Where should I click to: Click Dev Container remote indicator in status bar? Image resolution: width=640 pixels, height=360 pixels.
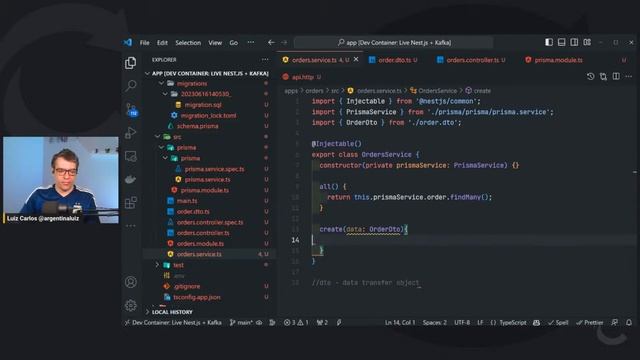point(173,322)
